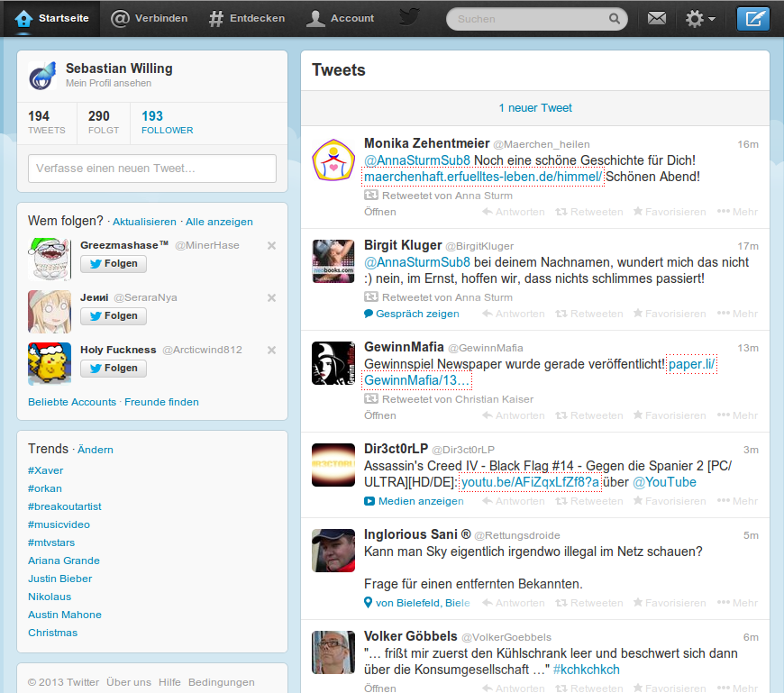784x693 pixels.
Task: Open Alle anzeigen suggestions link
Action: (x=219, y=222)
